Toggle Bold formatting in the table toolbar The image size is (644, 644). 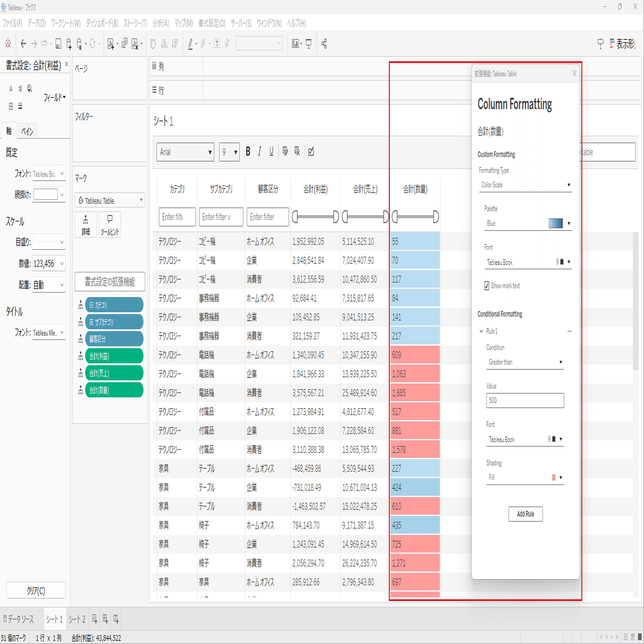click(248, 151)
